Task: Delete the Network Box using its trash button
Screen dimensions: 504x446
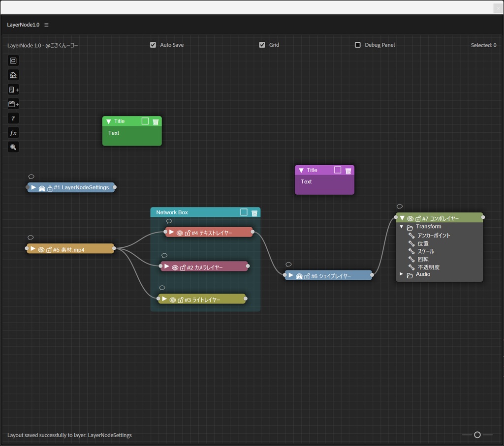Action: (x=254, y=212)
